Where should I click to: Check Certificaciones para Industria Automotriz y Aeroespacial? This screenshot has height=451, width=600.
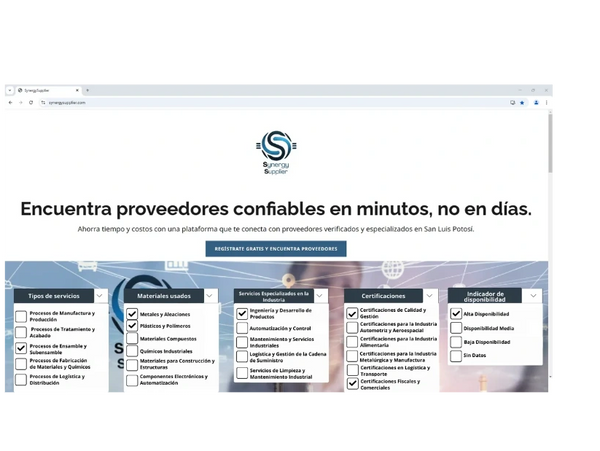tap(352, 327)
